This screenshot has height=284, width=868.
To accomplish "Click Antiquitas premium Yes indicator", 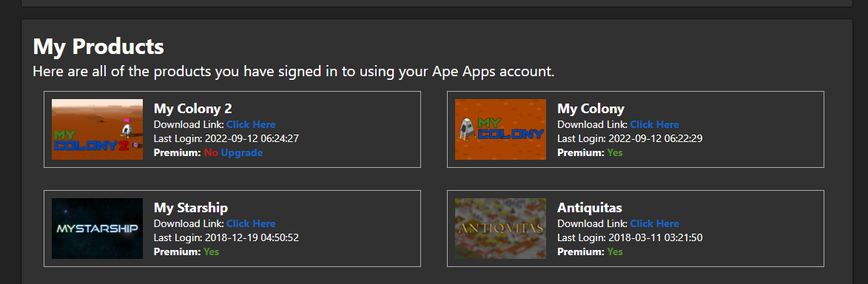I will [x=615, y=252].
